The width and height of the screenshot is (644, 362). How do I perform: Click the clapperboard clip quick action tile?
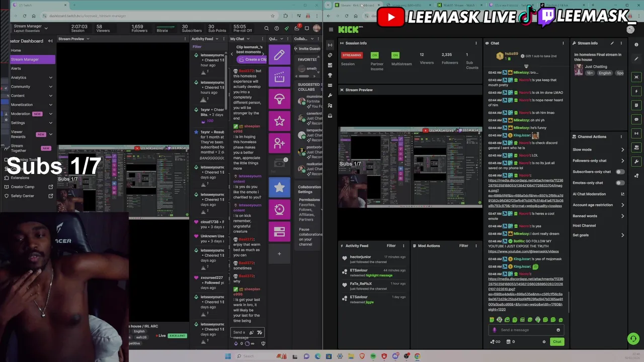[279, 77]
